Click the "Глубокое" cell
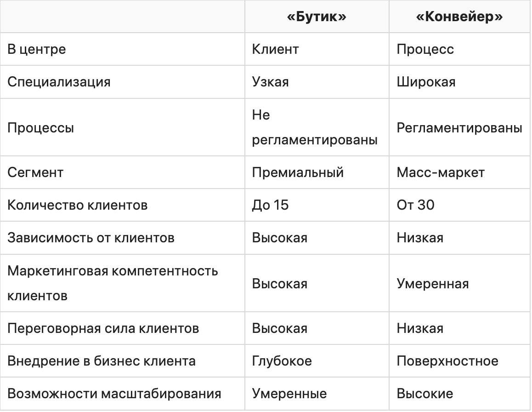The width and height of the screenshot is (532, 412). coord(282,361)
